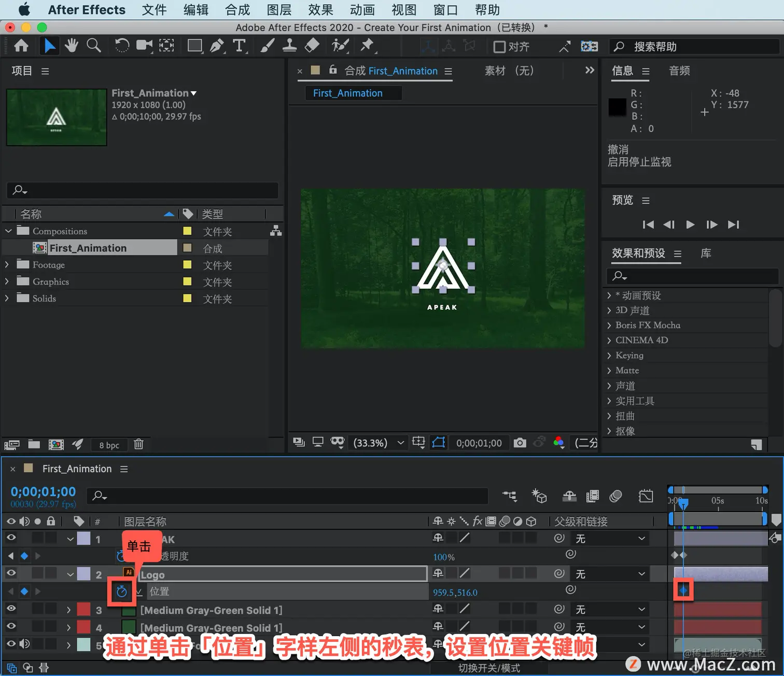The width and height of the screenshot is (784, 676).
Task: Click the snapshot camera icon in viewer
Action: pyautogui.click(x=520, y=443)
